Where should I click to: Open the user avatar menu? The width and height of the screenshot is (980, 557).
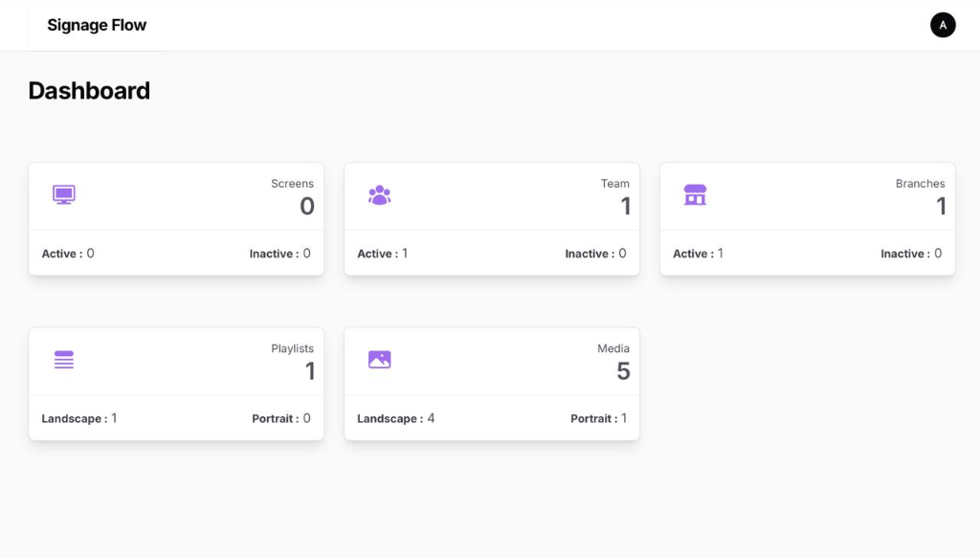(x=943, y=25)
